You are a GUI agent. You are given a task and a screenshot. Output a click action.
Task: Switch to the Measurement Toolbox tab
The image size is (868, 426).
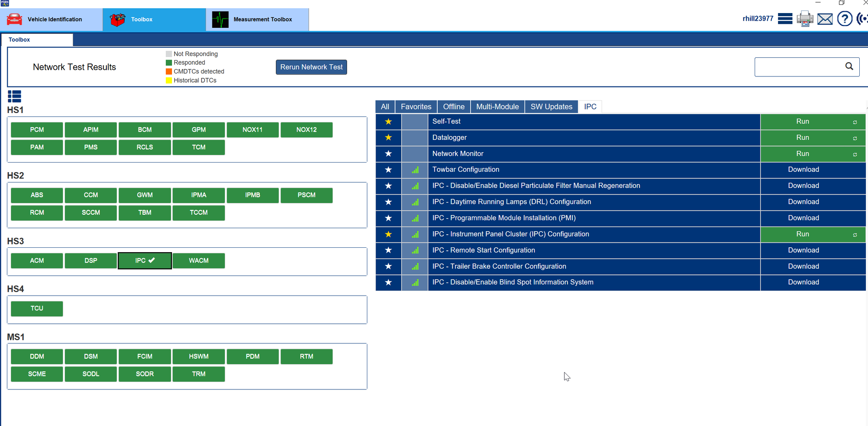258,19
